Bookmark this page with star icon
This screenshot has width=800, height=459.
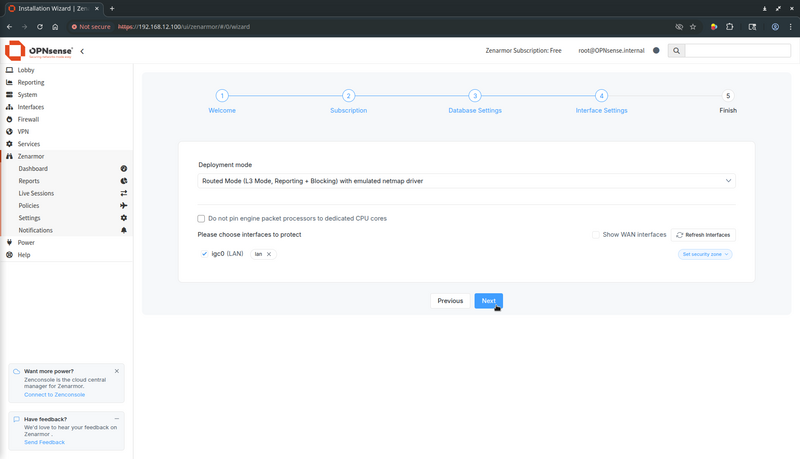(x=693, y=27)
